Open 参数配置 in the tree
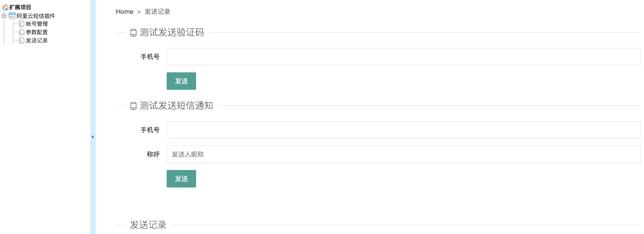The width and height of the screenshot is (644, 234). (x=37, y=32)
